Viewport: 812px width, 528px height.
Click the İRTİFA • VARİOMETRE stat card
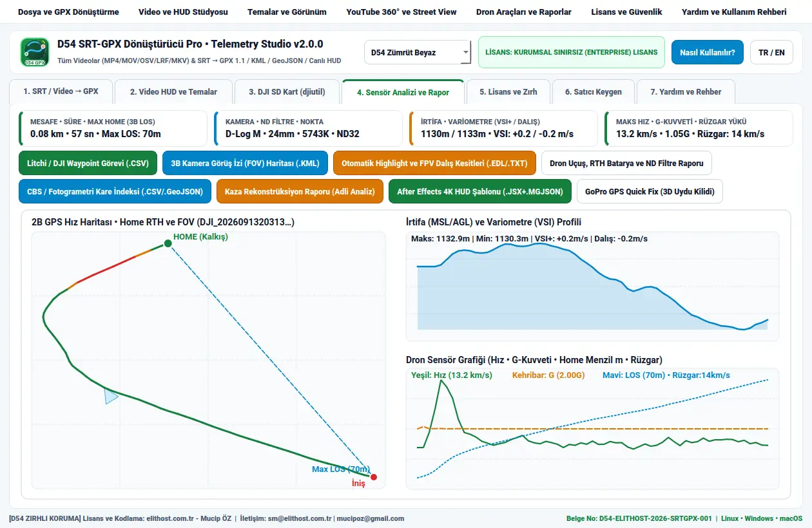(503, 128)
